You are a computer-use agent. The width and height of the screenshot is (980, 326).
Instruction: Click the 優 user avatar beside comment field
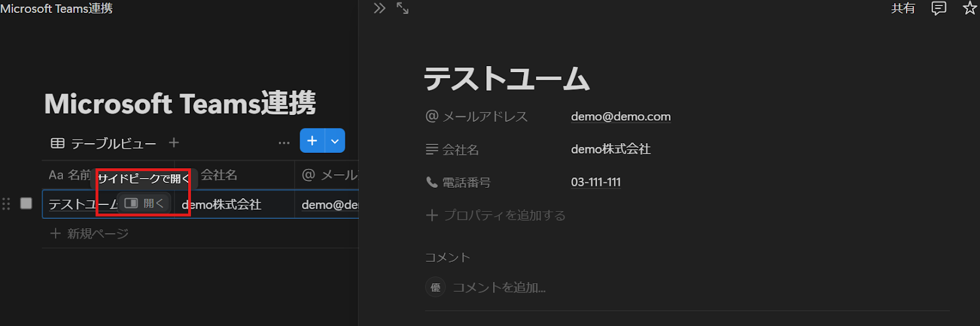pos(435,287)
